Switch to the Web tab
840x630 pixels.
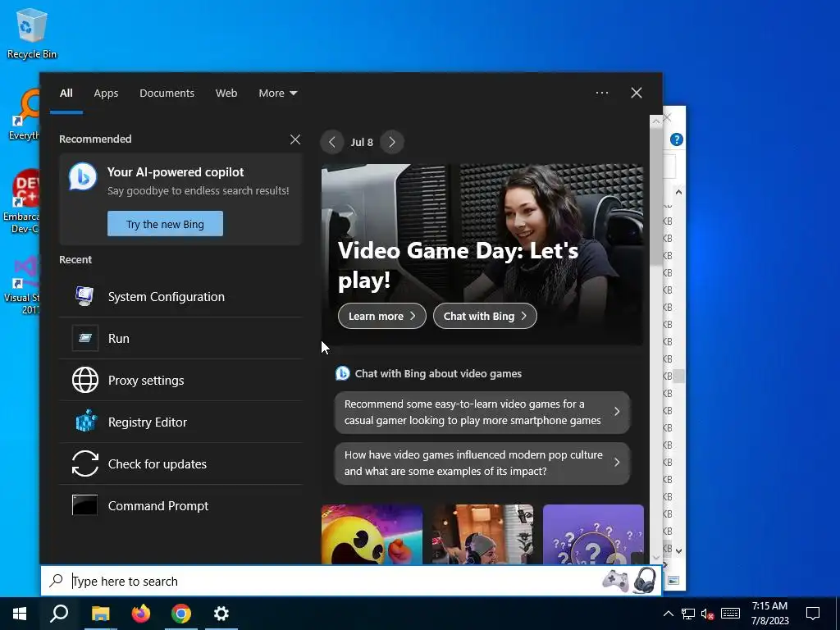pos(226,93)
